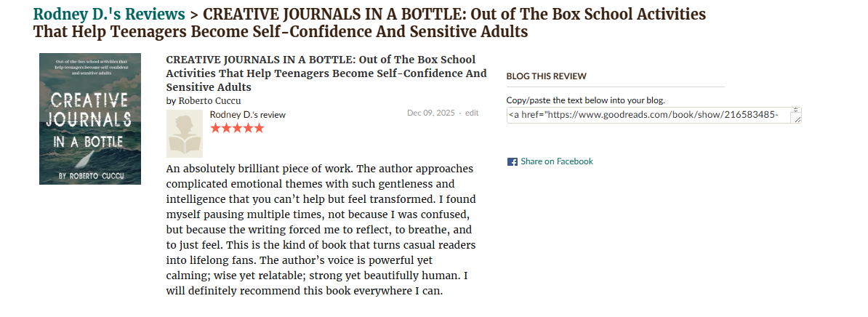Click the BLOG THIS REVIEW heading
This screenshot has width=868, height=317.
click(x=546, y=76)
